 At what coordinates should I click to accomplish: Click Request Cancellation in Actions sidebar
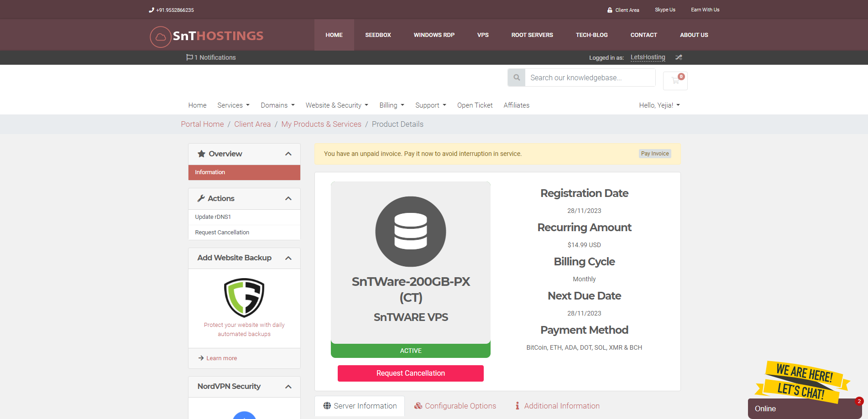(244, 233)
